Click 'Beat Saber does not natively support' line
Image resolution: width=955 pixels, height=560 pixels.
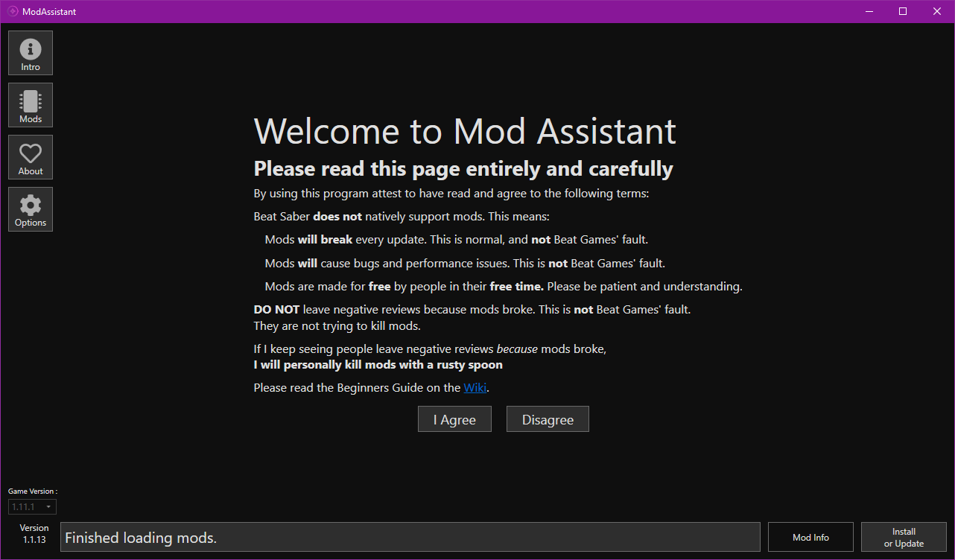(x=402, y=217)
